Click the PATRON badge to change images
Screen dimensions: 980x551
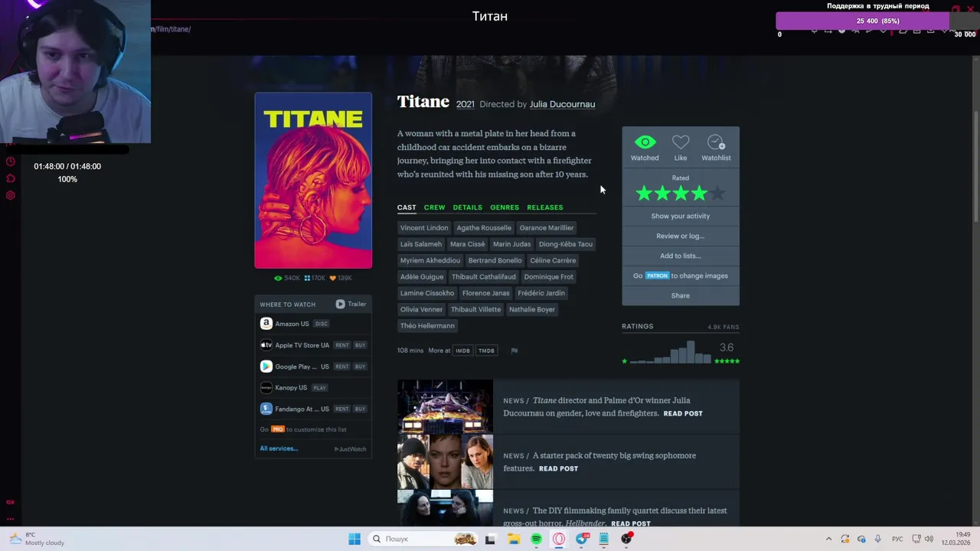tap(657, 275)
